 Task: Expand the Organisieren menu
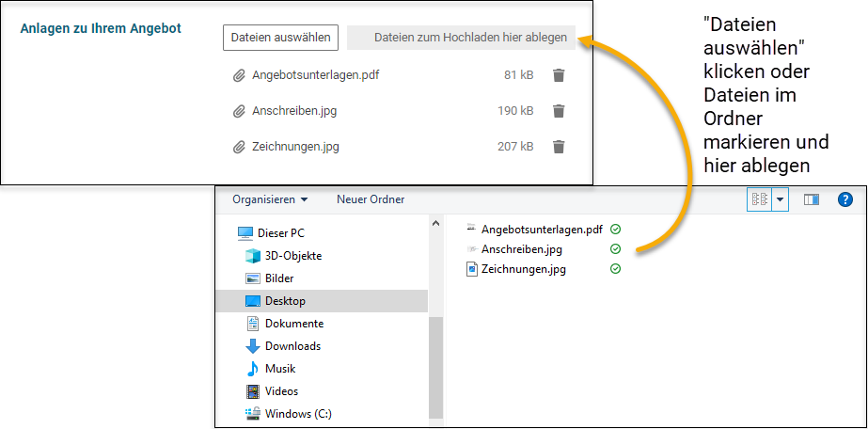[x=270, y=199]
